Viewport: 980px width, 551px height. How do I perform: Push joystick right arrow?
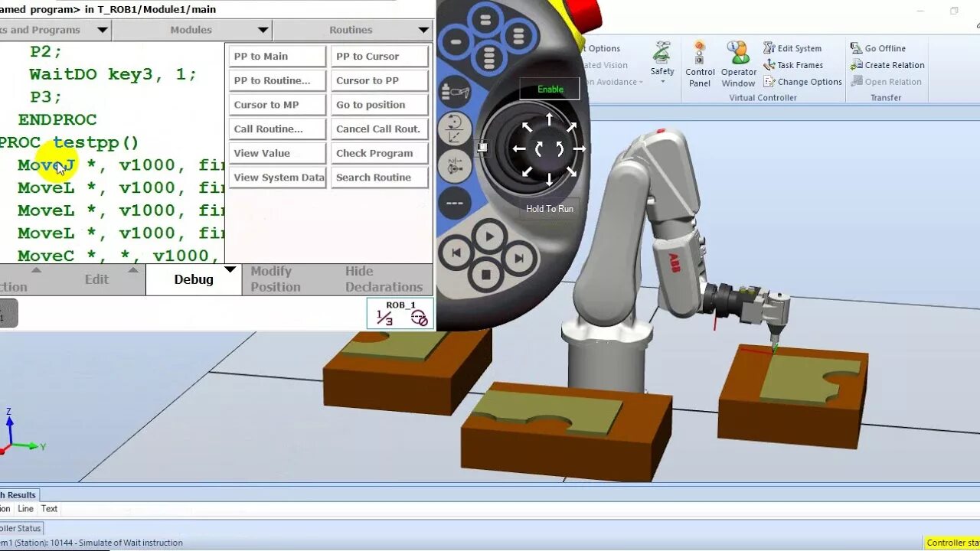click(579, 149)
